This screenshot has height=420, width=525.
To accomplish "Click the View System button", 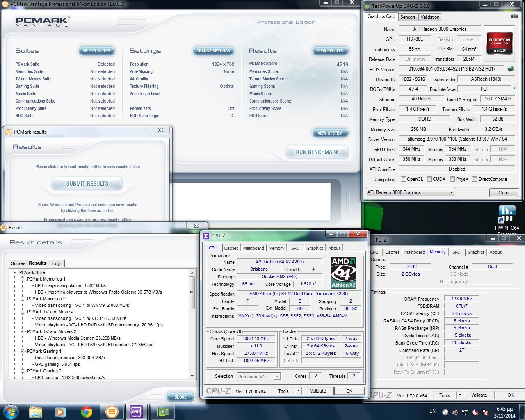I will pos(330,133).
